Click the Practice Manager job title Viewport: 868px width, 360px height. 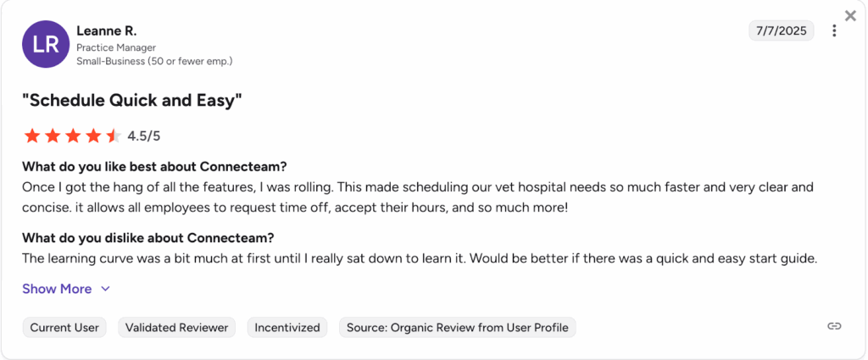(116, 47)
